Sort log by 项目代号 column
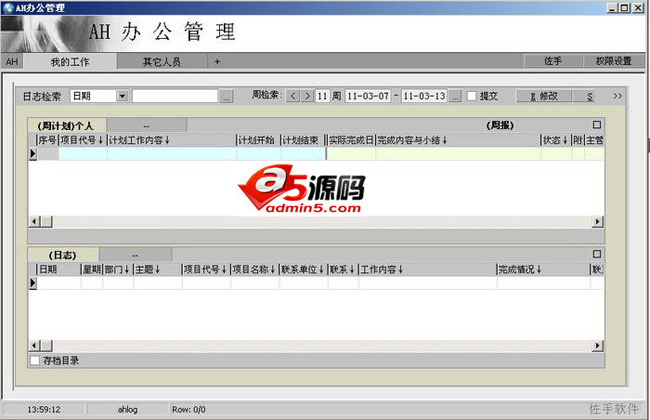Image resolution: width=650 pixels, height=420 pixels. click(x=206, y=269)
